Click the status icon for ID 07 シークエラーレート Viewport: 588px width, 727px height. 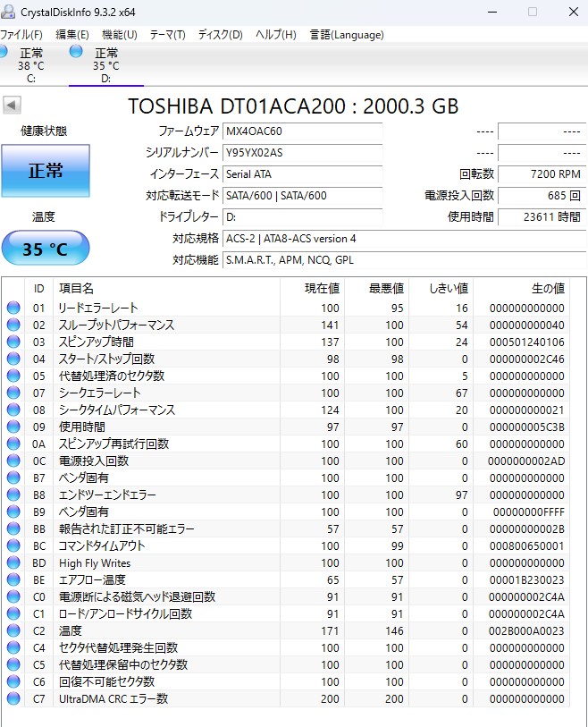pyautogui.click(x=13, y=393)
